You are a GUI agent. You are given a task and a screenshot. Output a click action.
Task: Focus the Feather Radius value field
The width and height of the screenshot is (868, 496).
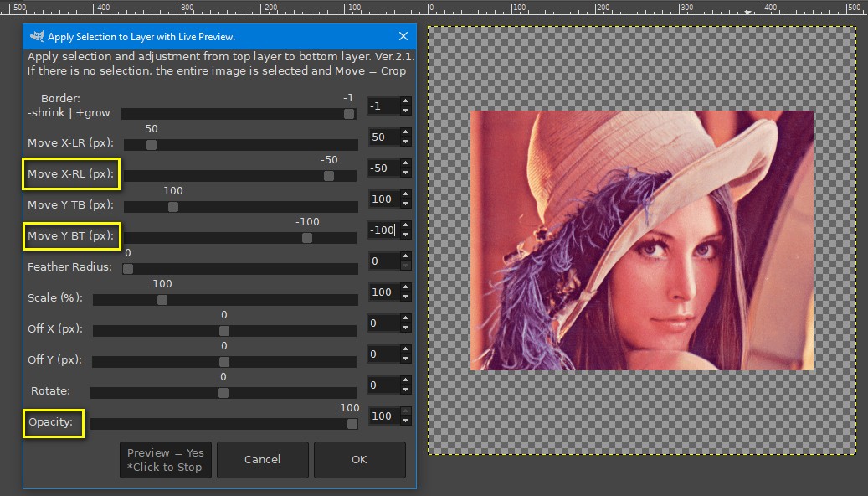point(383,261)
